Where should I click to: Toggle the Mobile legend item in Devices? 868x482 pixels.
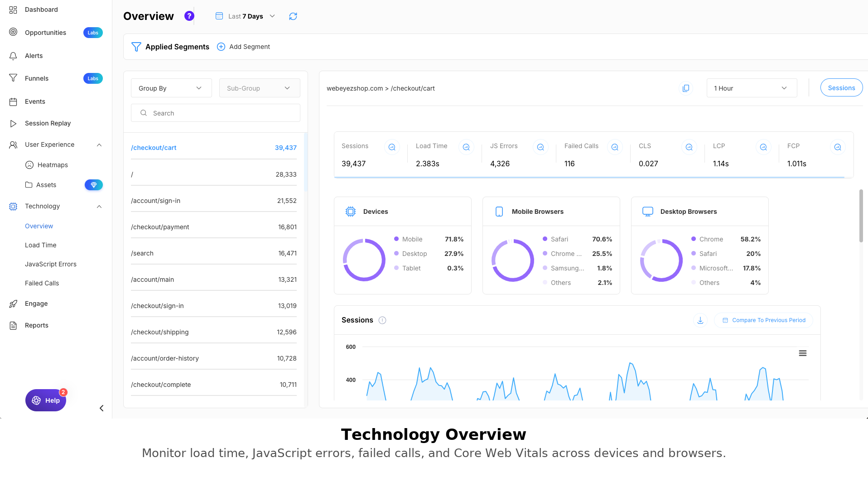[x=412, y=239]
